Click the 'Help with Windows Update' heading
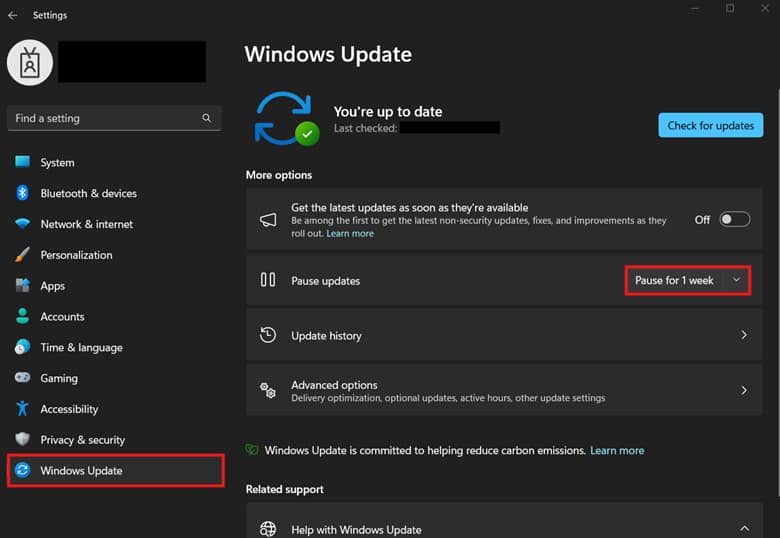The image size is (780, 538). pyautogui.click(x=356, y=530)
